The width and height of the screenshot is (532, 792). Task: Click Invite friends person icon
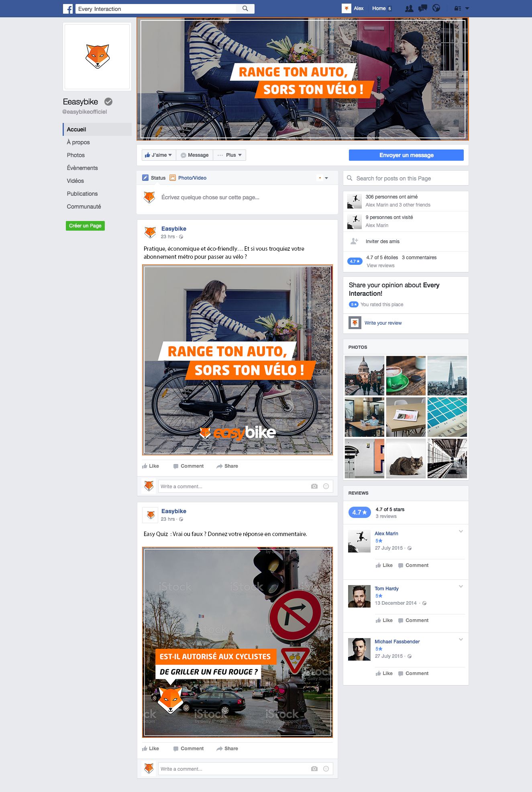[354, 241]
